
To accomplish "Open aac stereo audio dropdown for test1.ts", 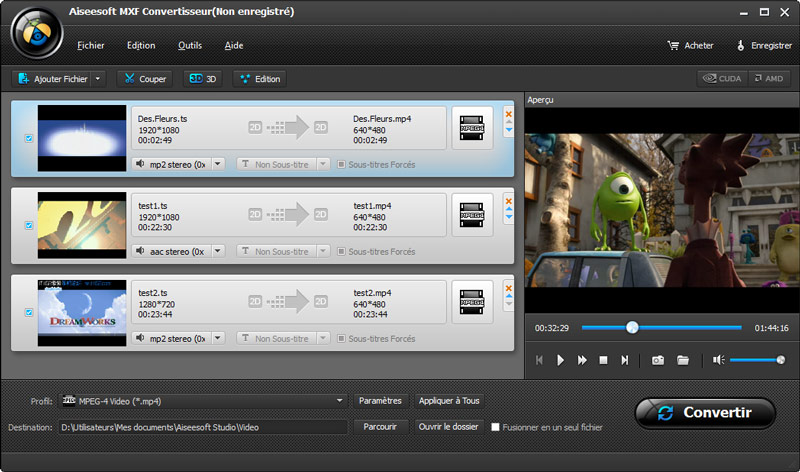I will click(218, 251).
